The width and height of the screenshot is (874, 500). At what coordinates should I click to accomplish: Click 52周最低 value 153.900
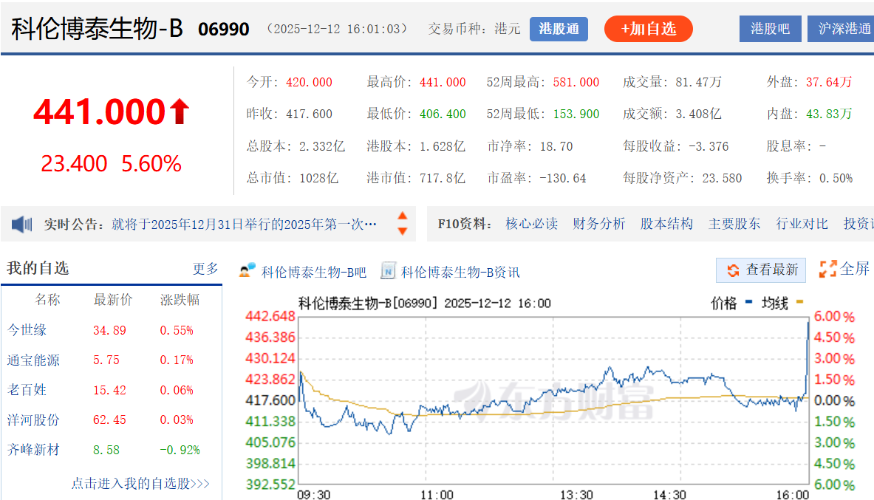tap(576, 114)
